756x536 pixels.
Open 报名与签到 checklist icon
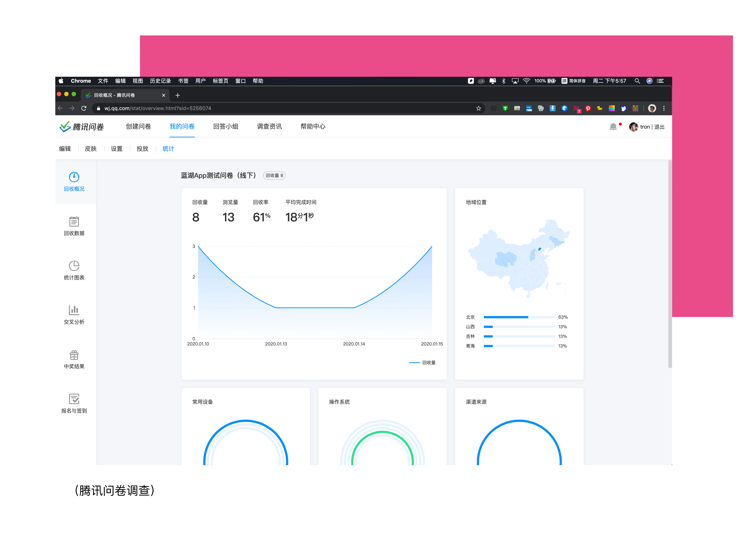[74, 399]
